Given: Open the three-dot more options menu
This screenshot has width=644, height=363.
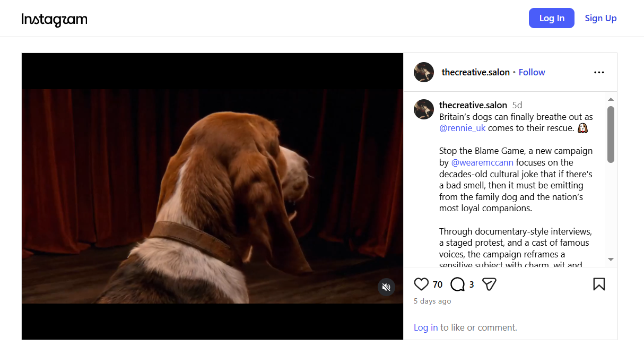Looking at the screenshot, I should click(x=599, y=72).
